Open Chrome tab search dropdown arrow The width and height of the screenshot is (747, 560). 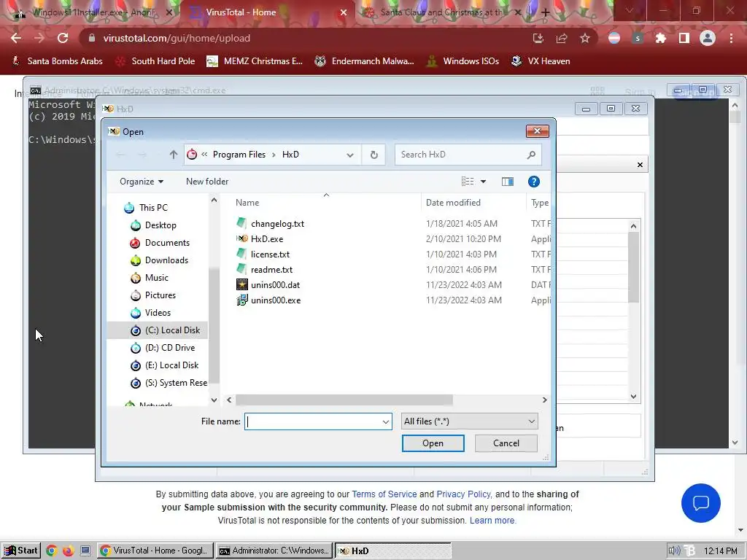click(x=630, y=10)
